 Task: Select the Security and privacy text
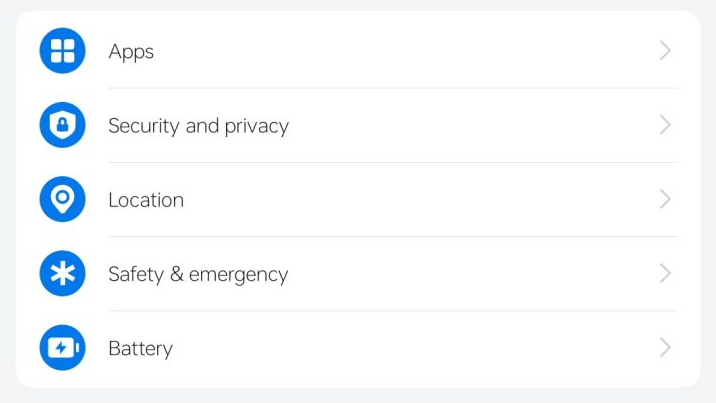point(198,126)
